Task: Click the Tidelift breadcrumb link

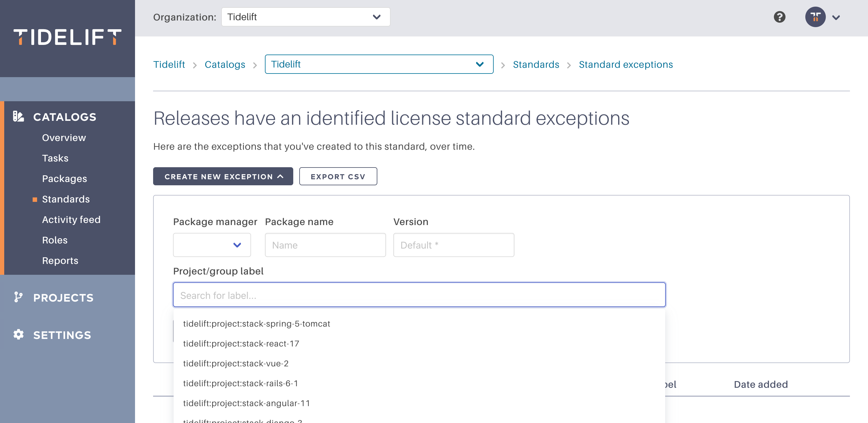Action: pyautogui.click(x=169, y=64)
